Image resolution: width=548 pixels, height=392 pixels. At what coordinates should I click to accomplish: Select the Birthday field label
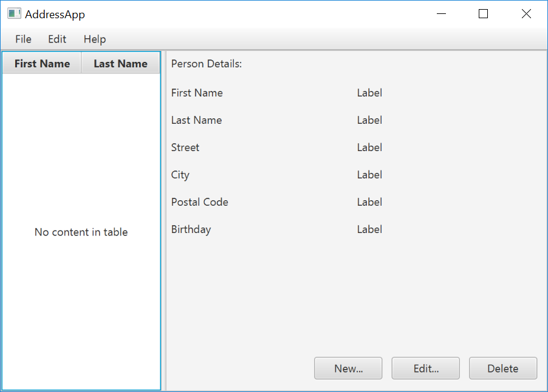[191, 229]
